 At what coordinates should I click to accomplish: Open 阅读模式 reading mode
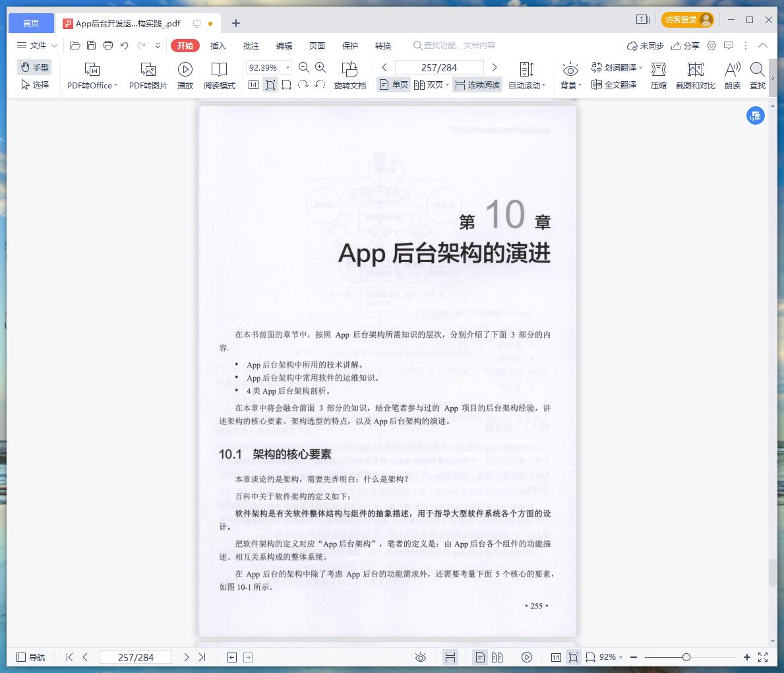[219, 76]
